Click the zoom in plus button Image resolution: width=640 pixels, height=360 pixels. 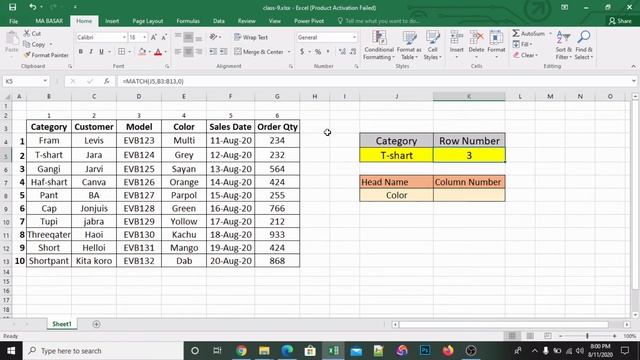[614, 336]
